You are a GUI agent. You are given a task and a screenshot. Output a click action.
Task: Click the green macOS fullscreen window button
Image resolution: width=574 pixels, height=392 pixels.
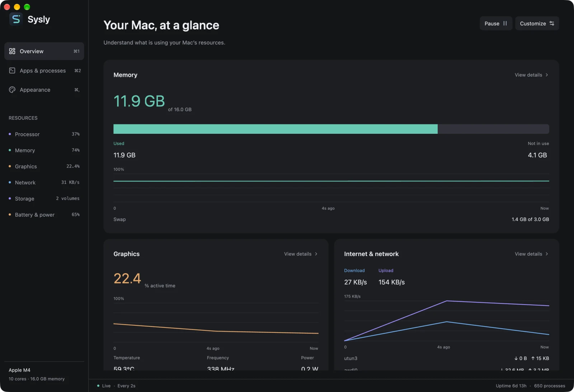click(x=27, y=7)
